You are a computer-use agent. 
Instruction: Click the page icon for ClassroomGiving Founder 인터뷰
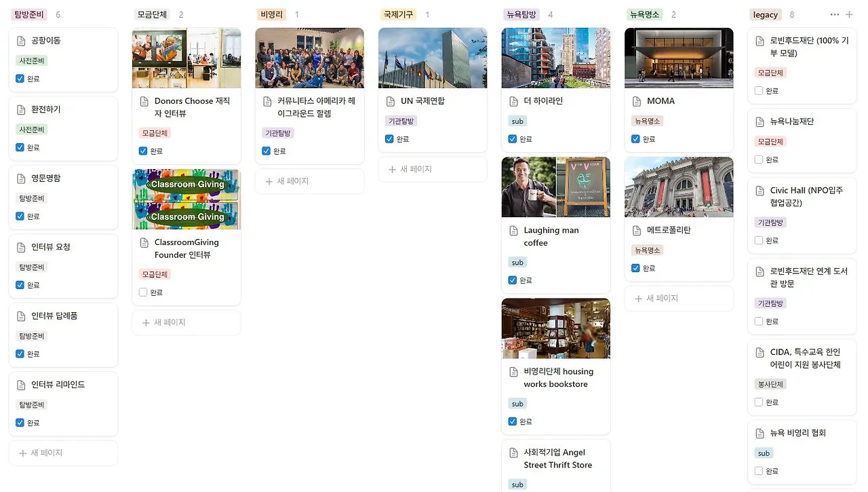[144, 242]
